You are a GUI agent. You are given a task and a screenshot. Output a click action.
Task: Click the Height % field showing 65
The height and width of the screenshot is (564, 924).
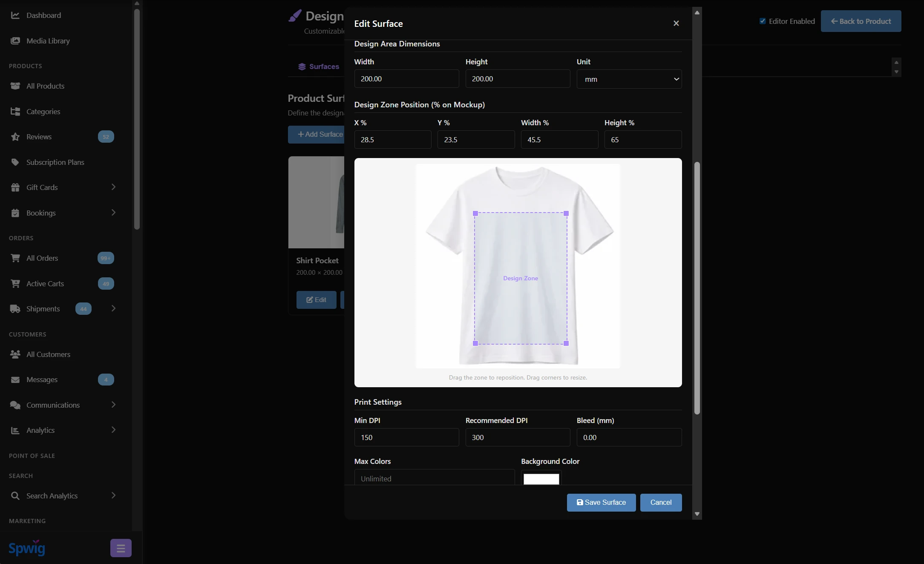pos(643,140)
